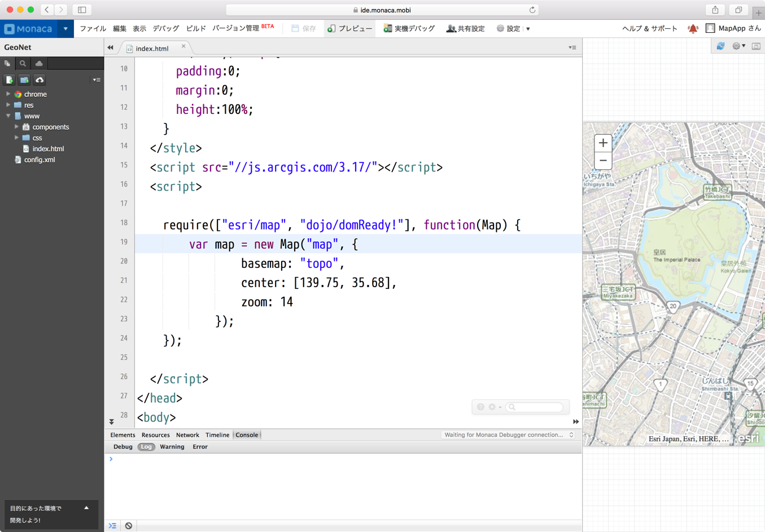Toggle the console drawer icon
The image size is (765, 532).
tap(113, 526)
